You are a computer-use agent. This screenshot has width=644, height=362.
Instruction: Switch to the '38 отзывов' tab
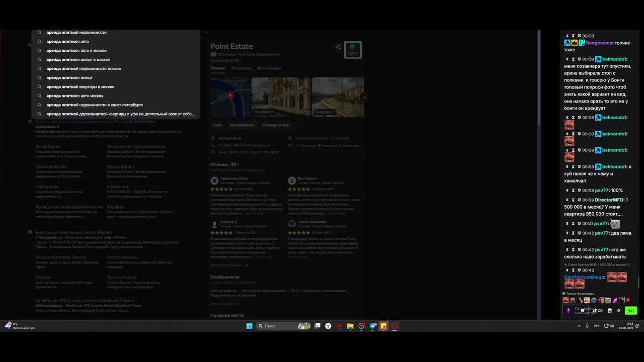[241, 68]
